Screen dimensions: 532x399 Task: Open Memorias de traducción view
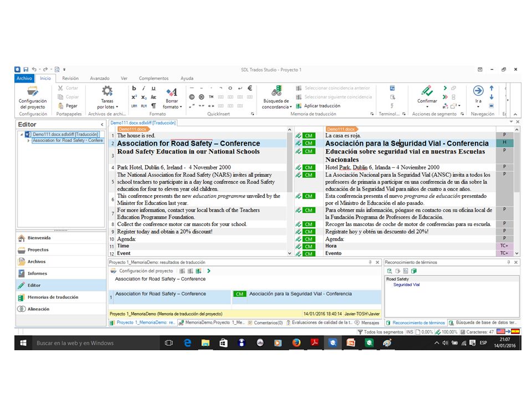pos(61,297)
